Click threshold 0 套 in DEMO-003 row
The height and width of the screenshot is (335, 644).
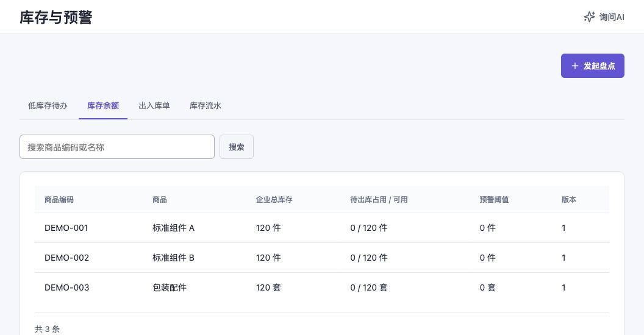487,288
